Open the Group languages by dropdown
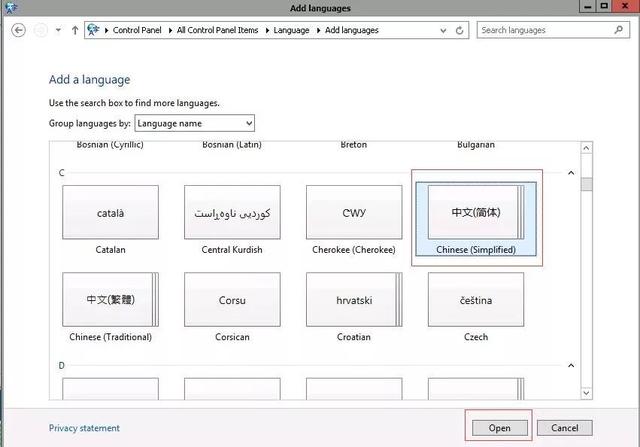640x447 pixels. pyautogui.click(x=195, y=123)
